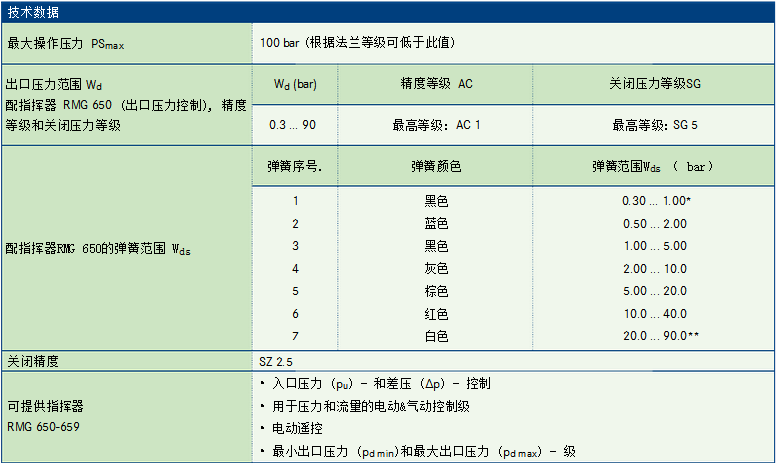The image size is (776, 463).
Task: Click the 5.00 ... 20.0 range value
Action: click(x=655, y=291)
